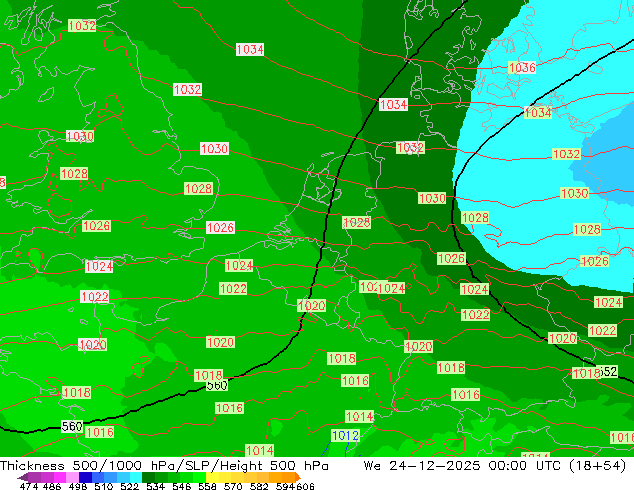
Task: Click the forecast date 'We 24-12-2025 00:00 UTC (18+54)'
Action: 495,466
